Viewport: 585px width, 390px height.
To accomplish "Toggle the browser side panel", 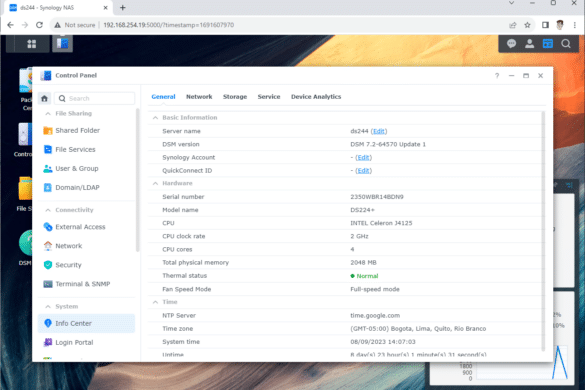I will coord(545,25).
